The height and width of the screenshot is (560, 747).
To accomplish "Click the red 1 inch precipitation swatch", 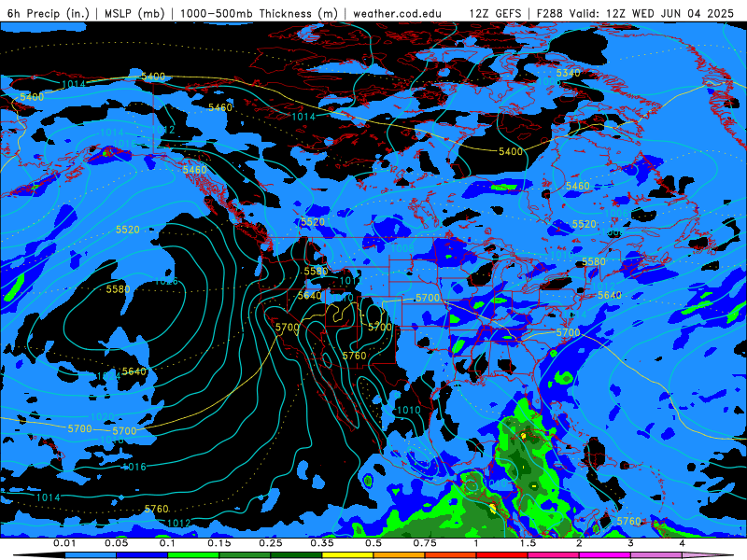I will (502, 555).
